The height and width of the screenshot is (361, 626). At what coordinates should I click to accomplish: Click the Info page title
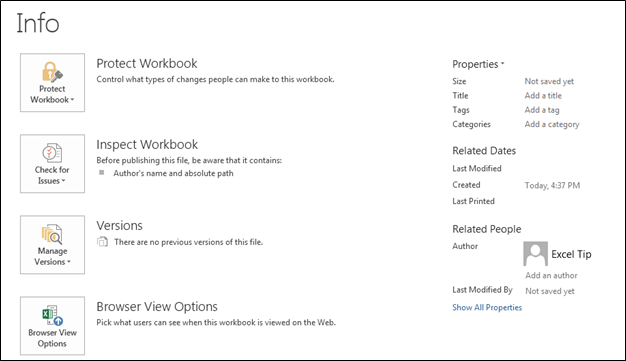coord(38,23)
